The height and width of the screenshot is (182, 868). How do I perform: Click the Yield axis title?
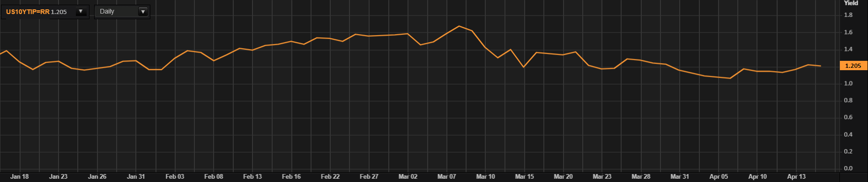click(851, 3)
